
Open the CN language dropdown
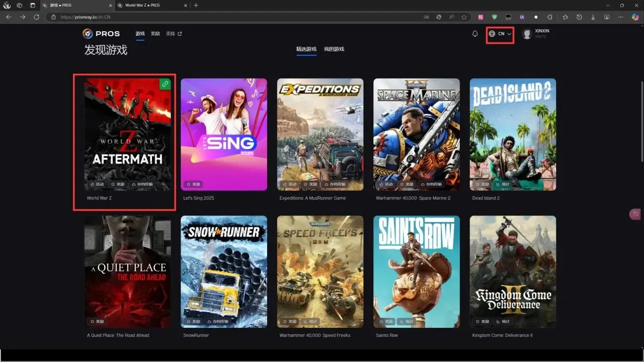(x=500, y=34)
